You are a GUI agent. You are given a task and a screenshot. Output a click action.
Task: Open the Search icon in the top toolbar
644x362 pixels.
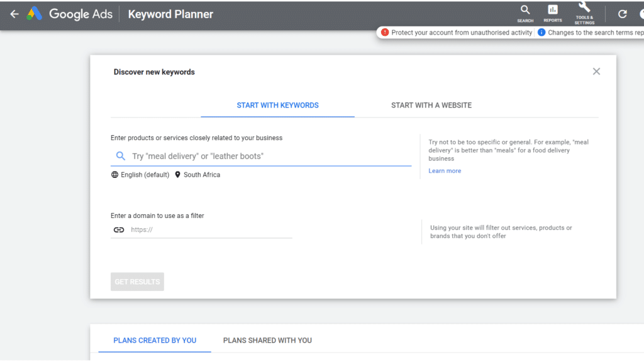click(525, 13)
